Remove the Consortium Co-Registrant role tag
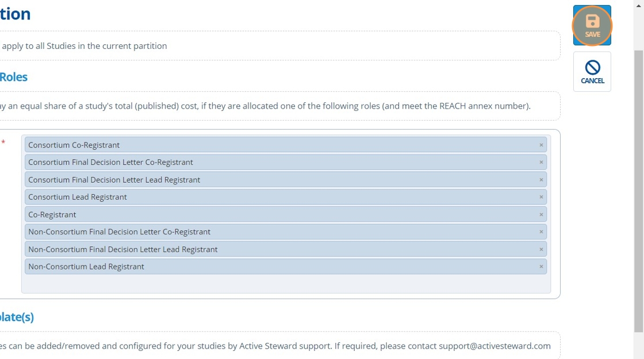 click(x=541, y=145)
